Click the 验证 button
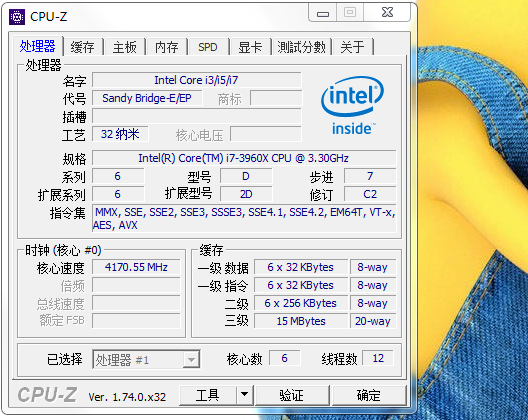This screenshot has width=528, height=420. [x=292, y=395]
